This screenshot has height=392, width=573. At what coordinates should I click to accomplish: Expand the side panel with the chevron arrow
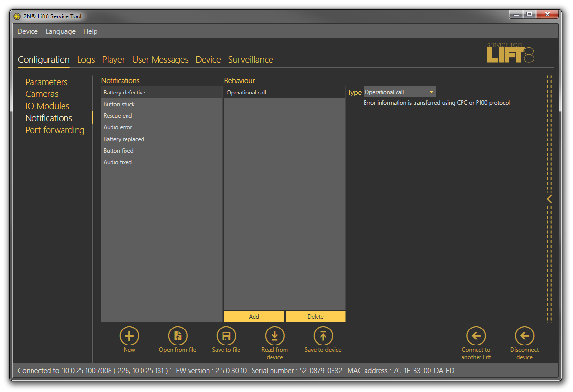[x=549, y=199]
